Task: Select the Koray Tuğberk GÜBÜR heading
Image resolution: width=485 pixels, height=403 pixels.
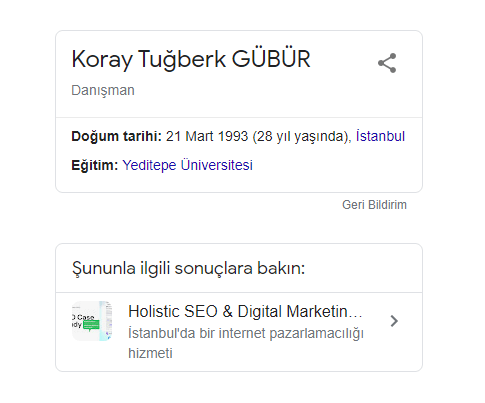Action: tap(191, 60)
